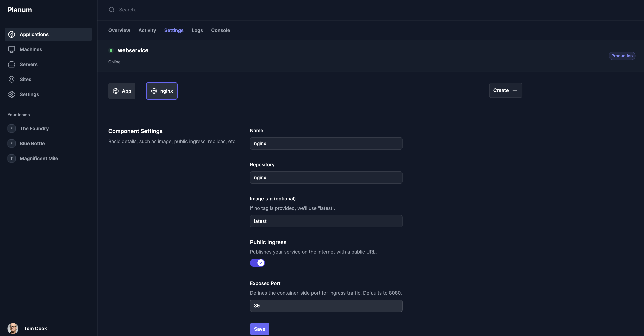Click the Production environment badge

[622, 56]
